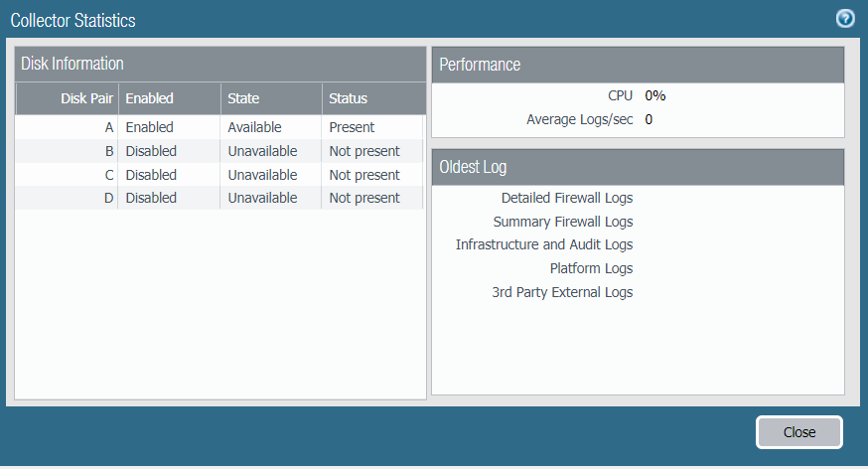Click the help question mark icon

click(845, 19)
